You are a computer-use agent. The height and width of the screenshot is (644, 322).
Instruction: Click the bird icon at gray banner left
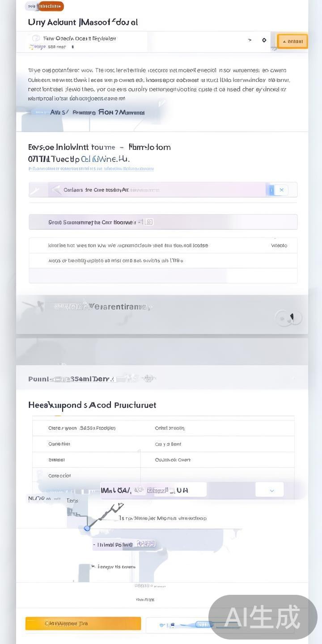coord(34,305)
